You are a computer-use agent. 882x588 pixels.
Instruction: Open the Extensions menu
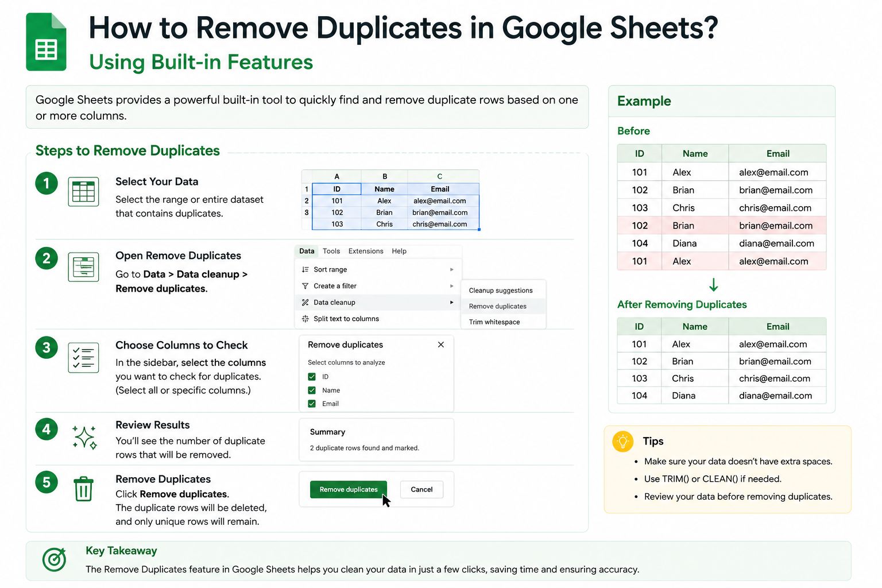[x=366, y=251]
